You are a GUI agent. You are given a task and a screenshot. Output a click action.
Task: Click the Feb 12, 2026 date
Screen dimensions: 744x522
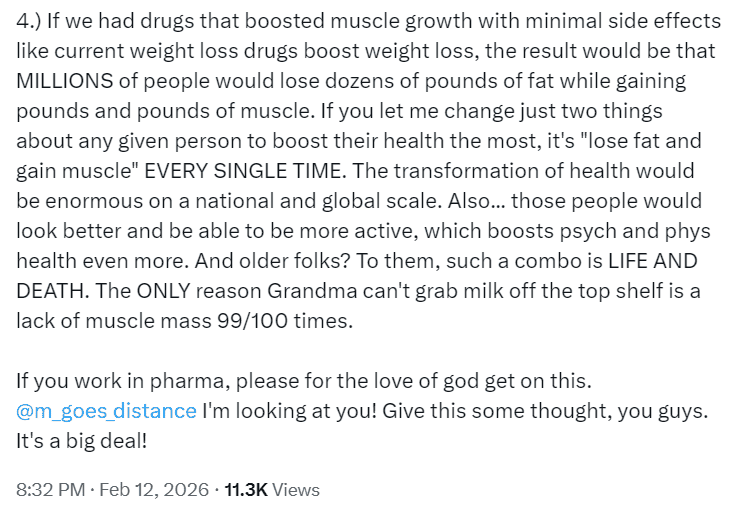(x=154, y=490)
